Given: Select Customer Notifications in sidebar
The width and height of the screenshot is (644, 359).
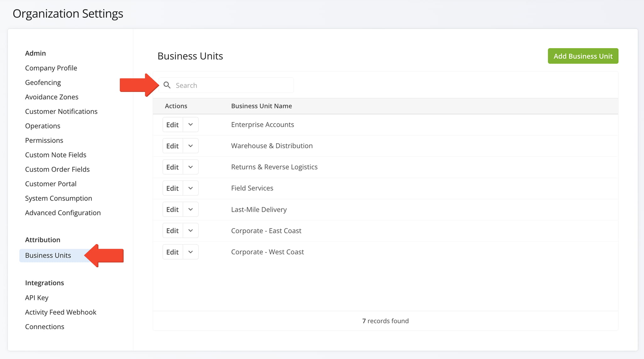Looking at the screenshot, I should (61, 111).
